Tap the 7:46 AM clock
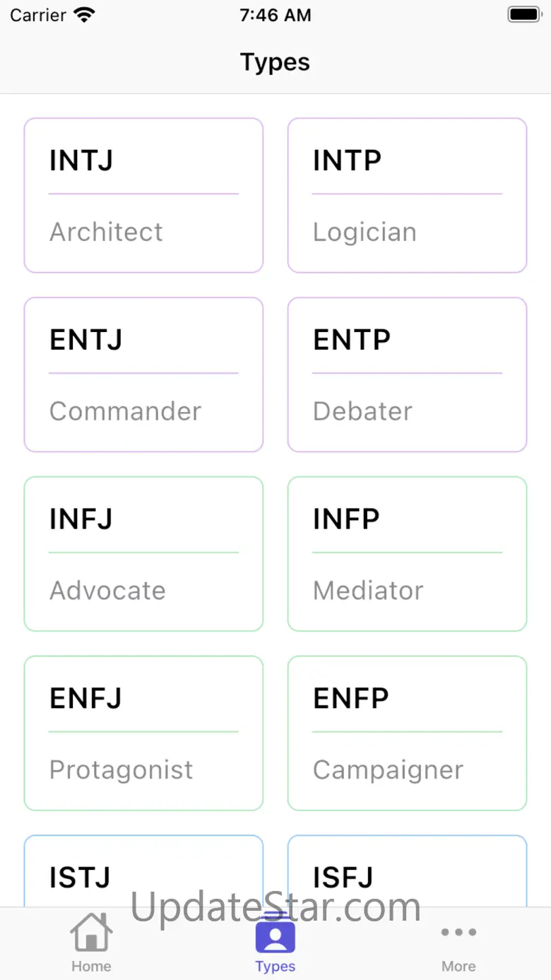The width and height of the screenshot is (551, 980). click(275, 15)
